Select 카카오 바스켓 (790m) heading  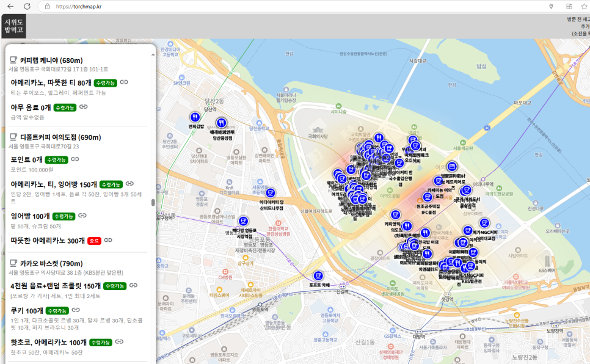[x=51, y=263]
